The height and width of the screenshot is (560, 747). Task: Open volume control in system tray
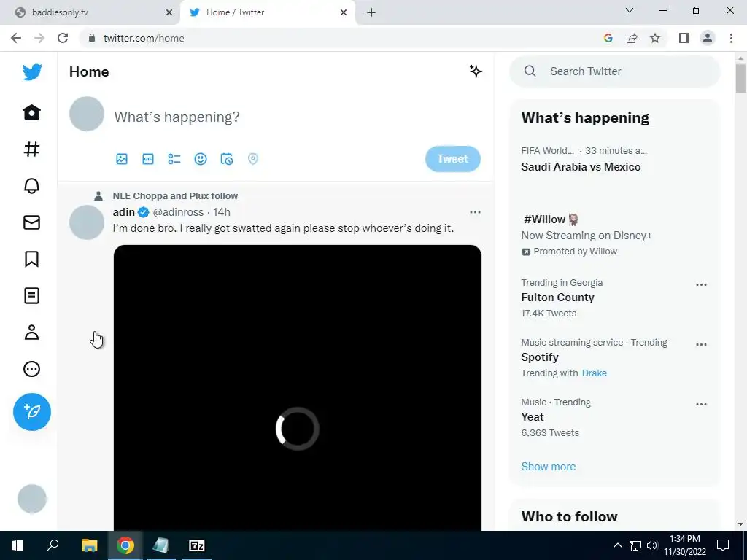click(x=652, y=545)
